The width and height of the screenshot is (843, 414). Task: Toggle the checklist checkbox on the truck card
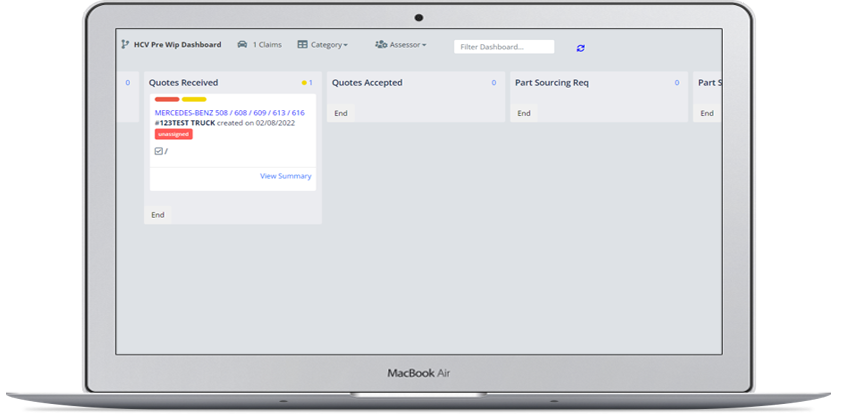tap(159, 151)
